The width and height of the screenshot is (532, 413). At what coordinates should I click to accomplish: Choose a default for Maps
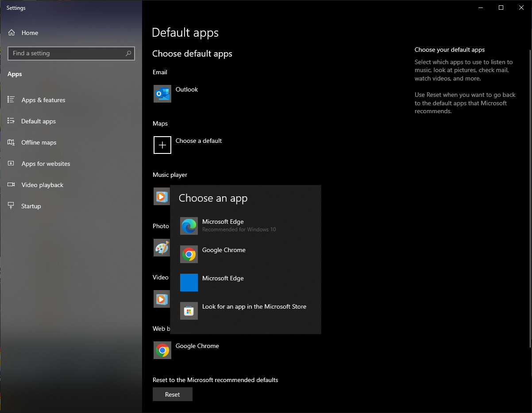click(x=199, y=141)
